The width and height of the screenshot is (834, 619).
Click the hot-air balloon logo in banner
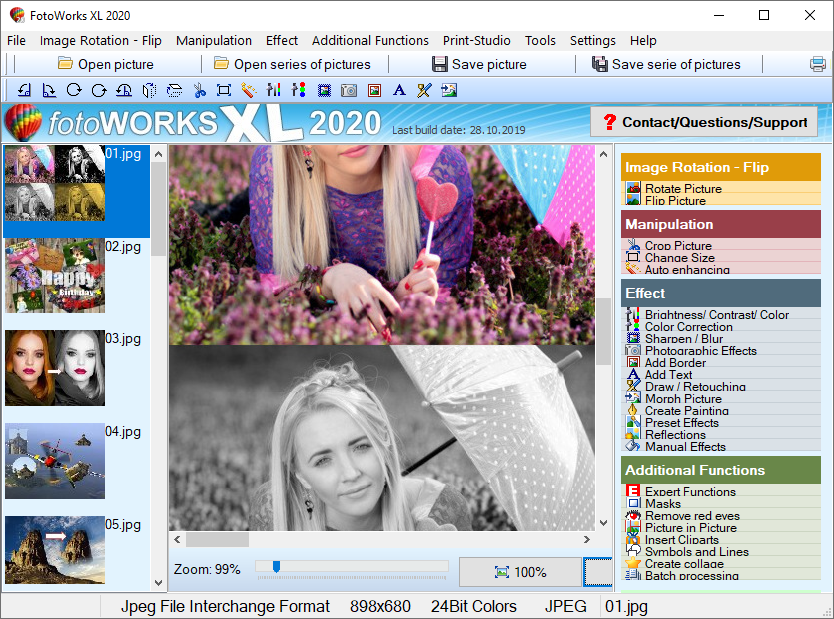[23, 122]
